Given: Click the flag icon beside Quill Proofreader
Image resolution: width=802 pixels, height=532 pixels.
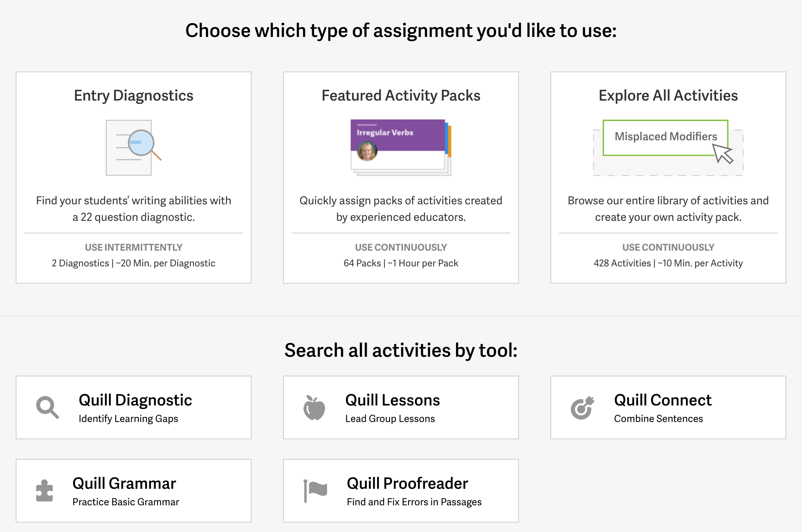Looking at the screenshot, I should point(315,491).
